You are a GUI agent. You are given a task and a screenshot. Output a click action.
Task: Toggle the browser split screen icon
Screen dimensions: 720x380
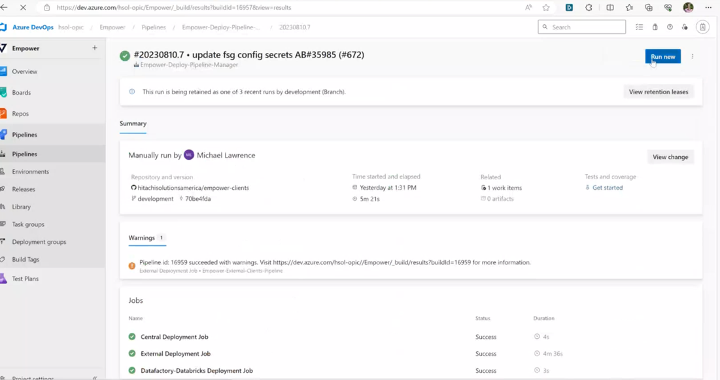click(x=610, y=7)
